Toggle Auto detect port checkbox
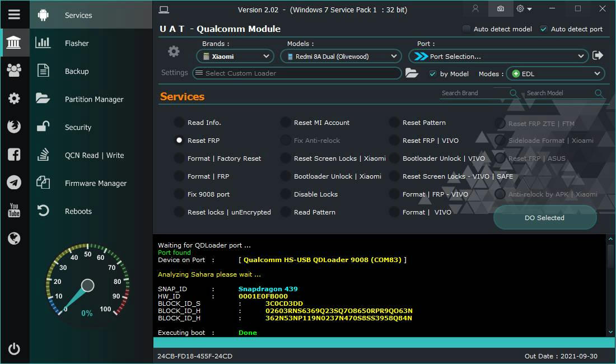 (544, 29)
